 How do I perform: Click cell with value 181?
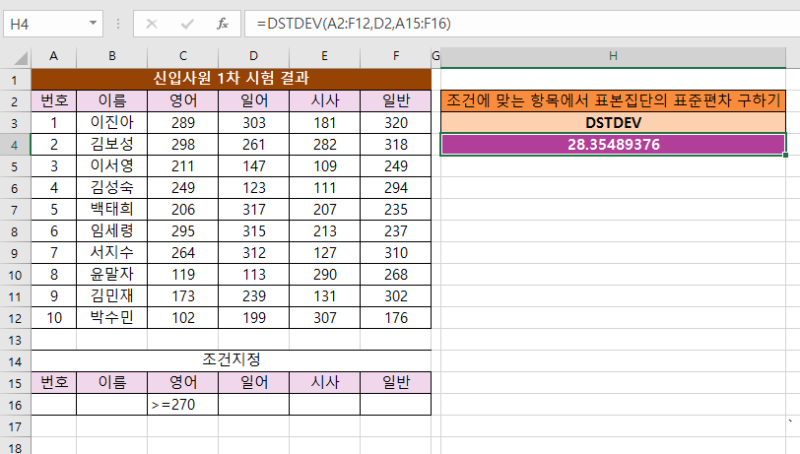click(324, 122)
